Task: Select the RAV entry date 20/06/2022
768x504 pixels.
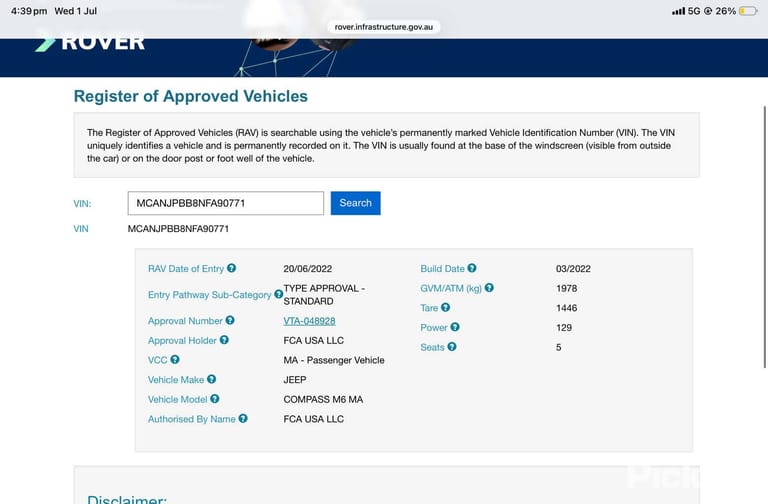Action: pyautogui.click(x=308, y=268)
